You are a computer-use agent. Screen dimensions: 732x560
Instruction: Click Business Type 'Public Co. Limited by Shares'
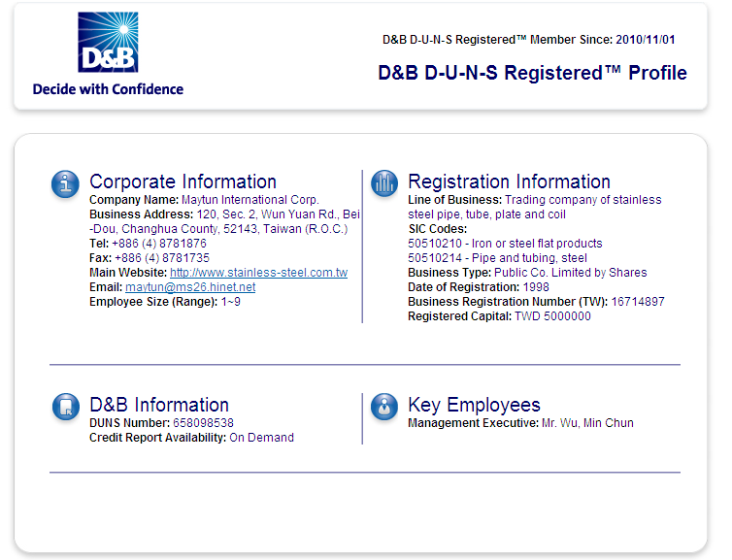pos(571,273)
